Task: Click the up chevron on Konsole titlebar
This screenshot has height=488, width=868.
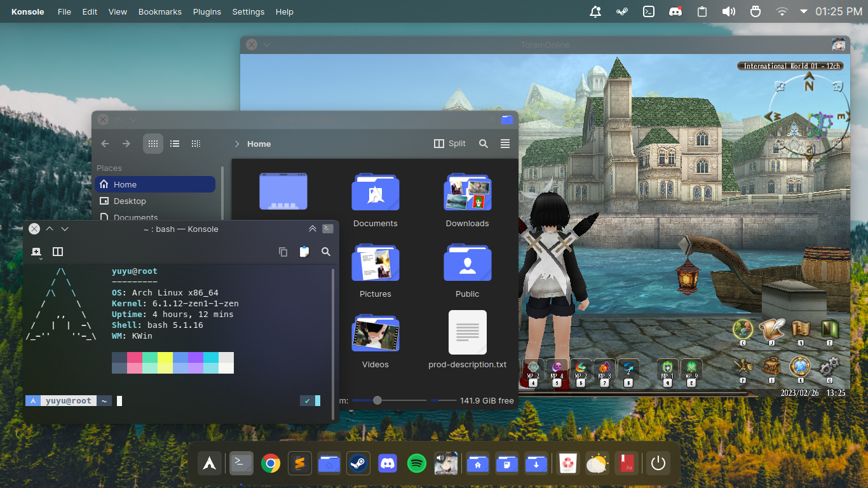Action: click(50, 229)
